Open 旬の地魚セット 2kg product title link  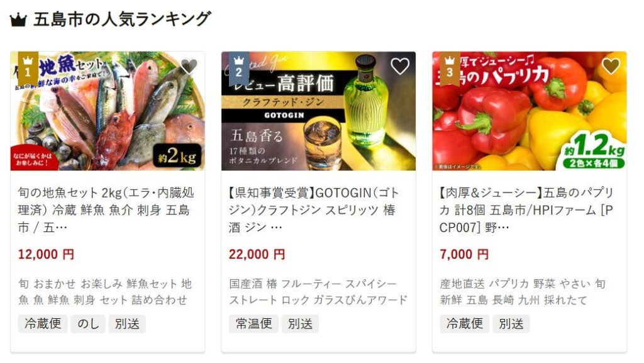click(x=106, y=210)
